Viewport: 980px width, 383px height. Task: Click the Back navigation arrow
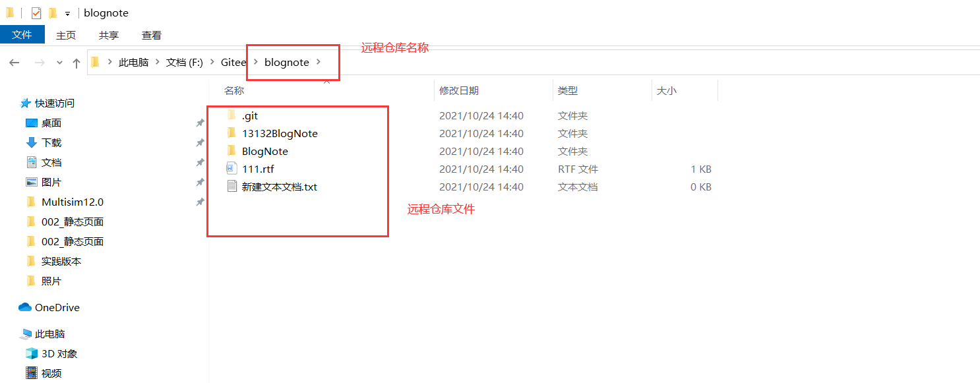(x=15, y=63)
